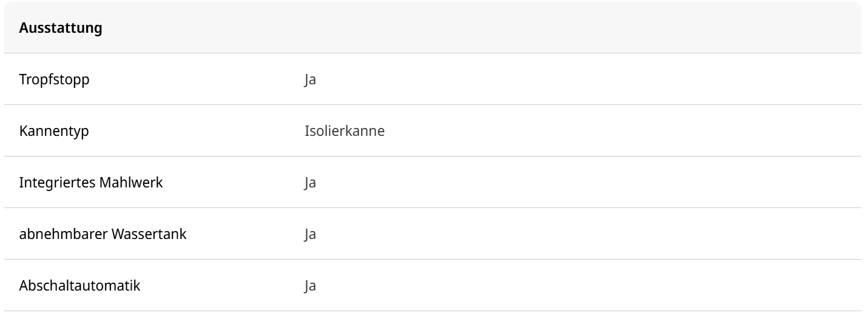Click the Isolierkanne value

(344, 131)
